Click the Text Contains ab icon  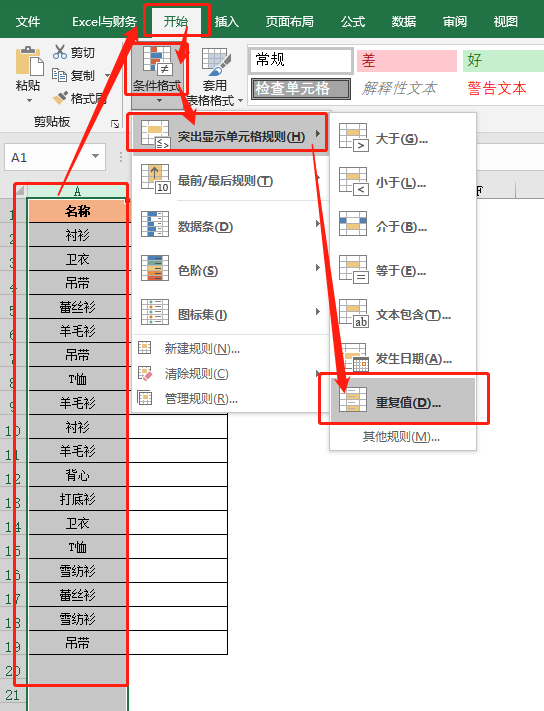[354, 313]
